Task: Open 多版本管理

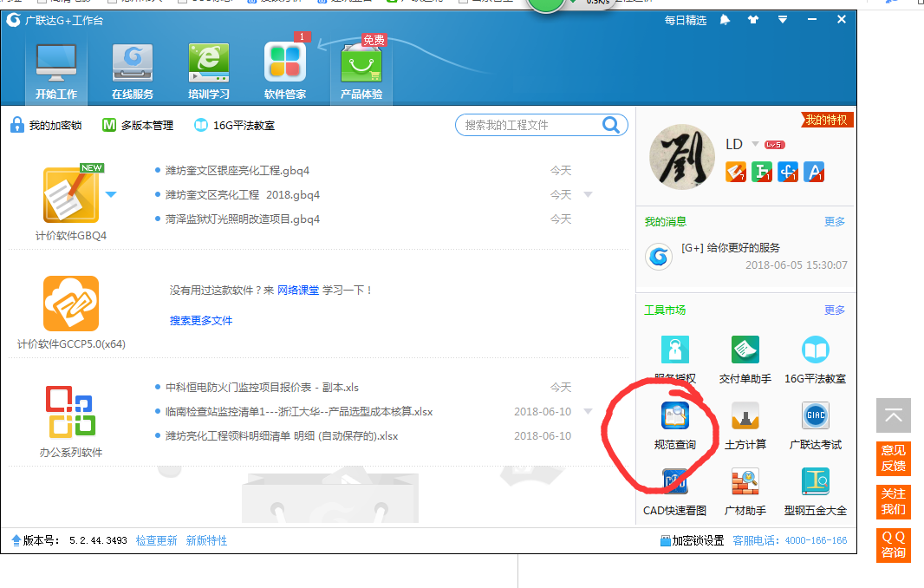Action: pos(138,125)
